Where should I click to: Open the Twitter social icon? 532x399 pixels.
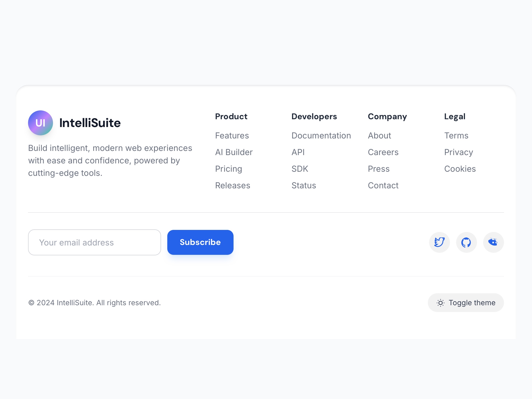coord(439,242)
